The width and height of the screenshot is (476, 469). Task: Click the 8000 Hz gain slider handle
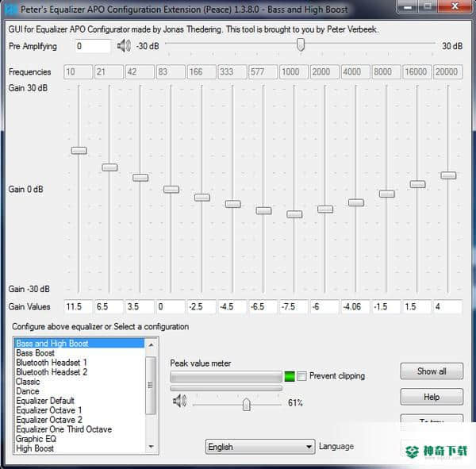[387, 194]
